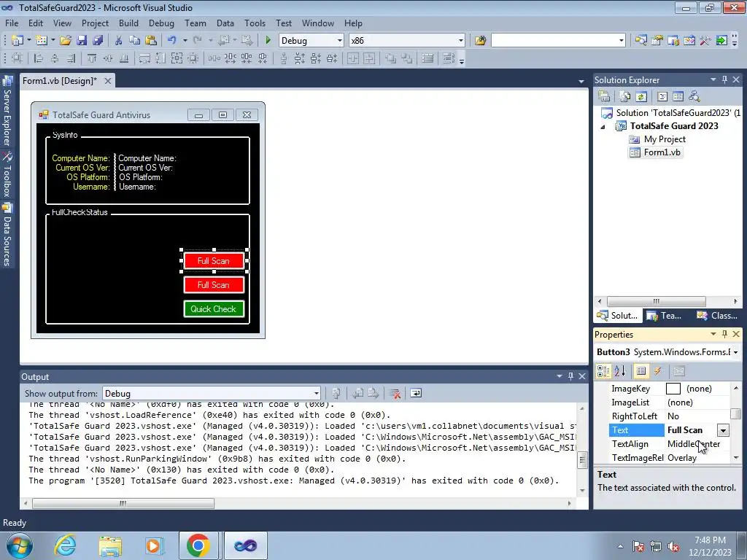Open the Show output from dropdown
Screen dimensions: 747x560
pyautogui.click(x=317, y=394)
